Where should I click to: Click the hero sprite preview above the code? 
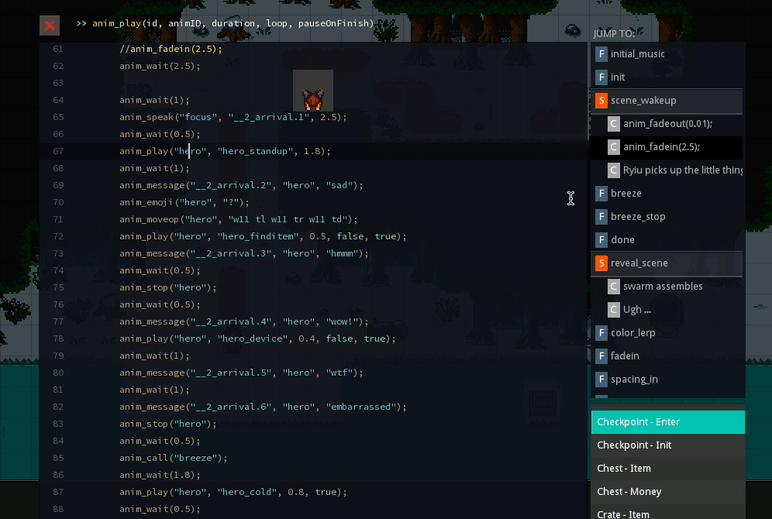(313, 97)
